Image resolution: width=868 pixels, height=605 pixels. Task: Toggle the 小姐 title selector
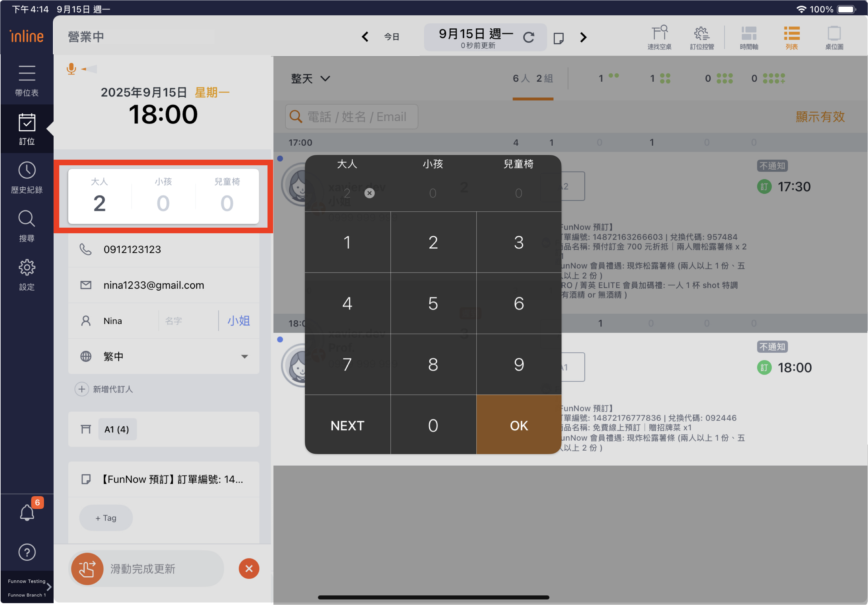point(239,321)
